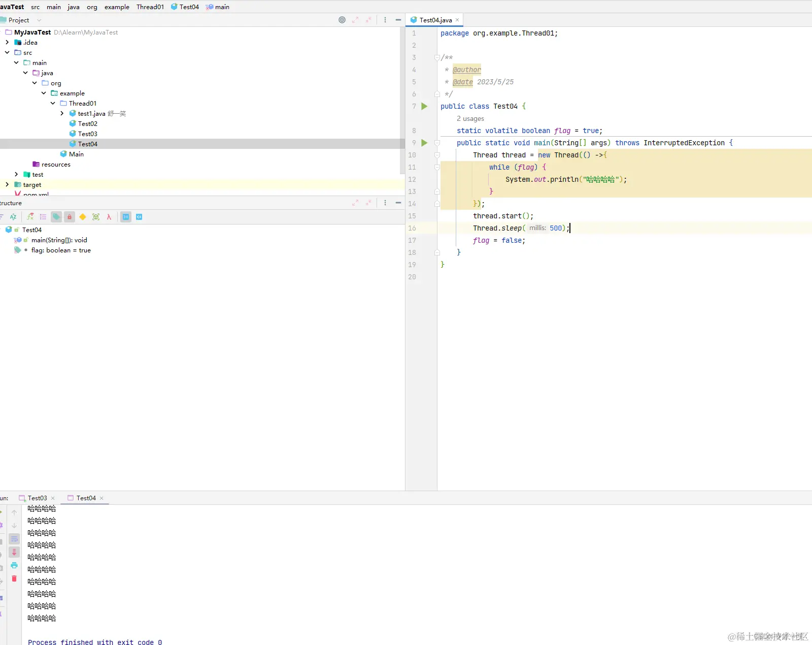Hide the Project panel with its minimize icon
The height and width of the screenshot is (645, 812).
point(398,20)
